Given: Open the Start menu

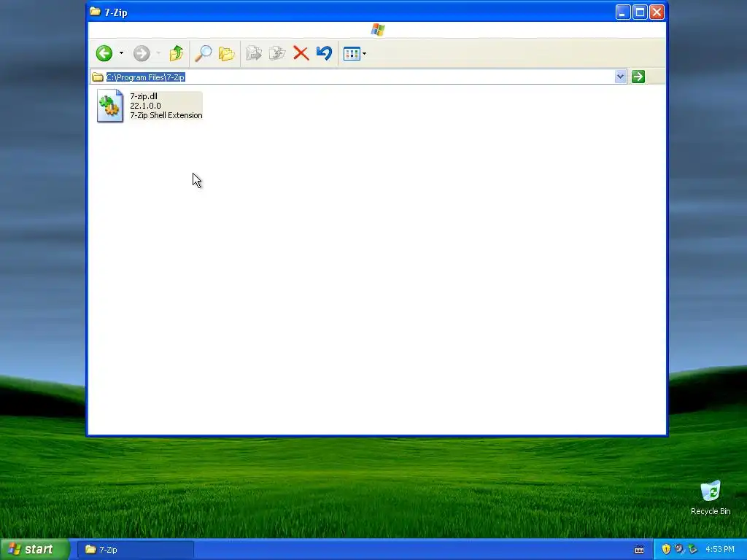Looking at the screenshot, I should pos(35,549).
